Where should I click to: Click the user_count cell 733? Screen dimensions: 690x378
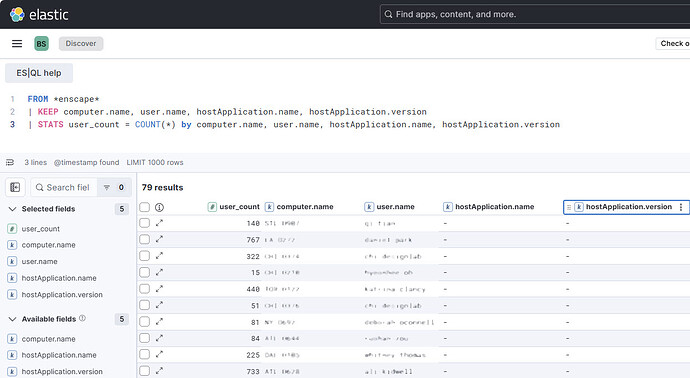pos(253,371)
